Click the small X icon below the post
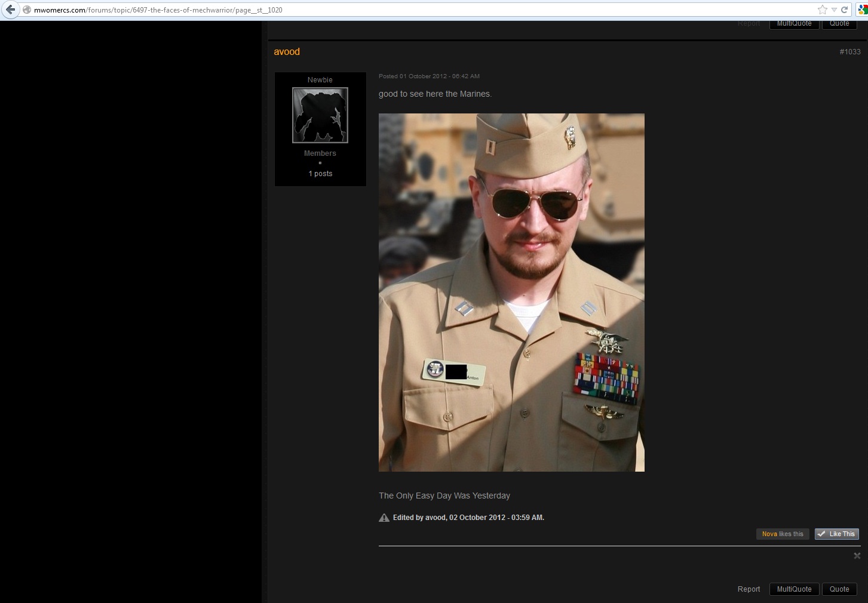868x603 pixels. point(857,556)
